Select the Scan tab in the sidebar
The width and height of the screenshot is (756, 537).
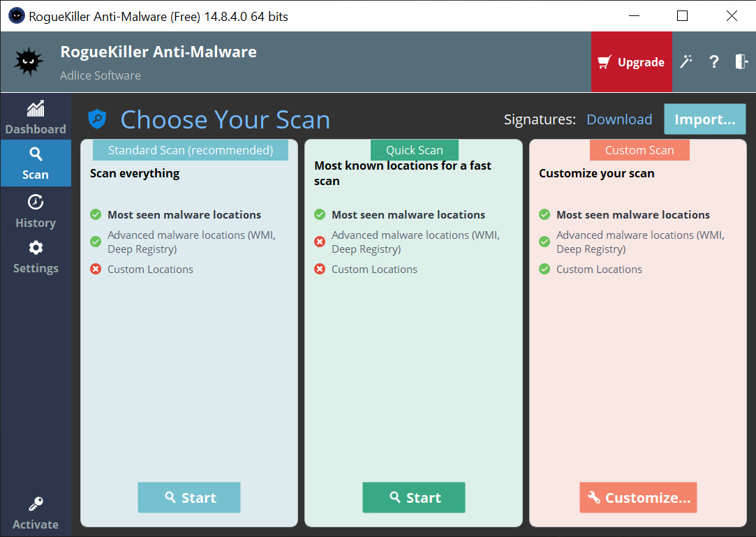tap(36, 163)
